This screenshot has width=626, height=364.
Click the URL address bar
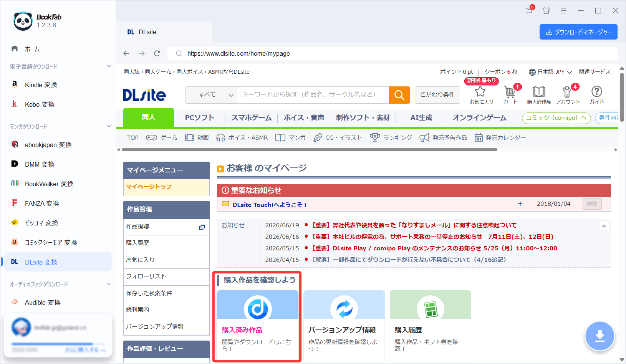(392, 53)
